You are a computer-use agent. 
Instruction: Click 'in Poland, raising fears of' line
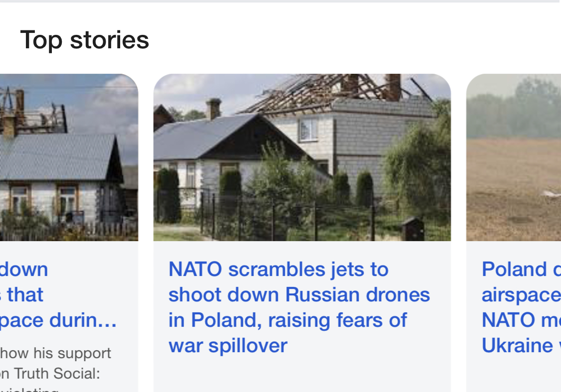point(288,320)
